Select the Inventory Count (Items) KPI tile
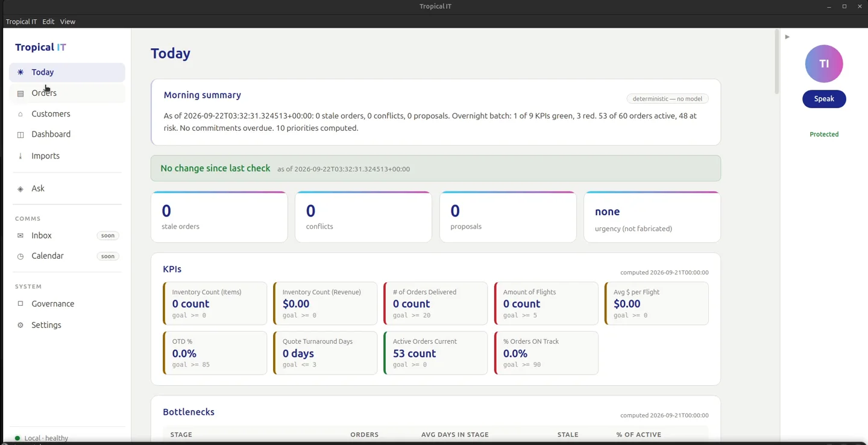 pos(215,303)
